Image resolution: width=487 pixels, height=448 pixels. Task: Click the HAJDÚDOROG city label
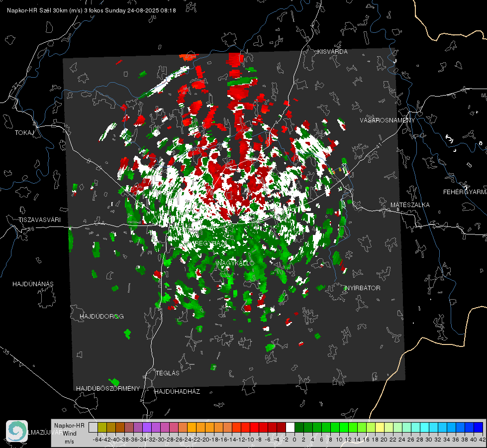coord(101,317)
